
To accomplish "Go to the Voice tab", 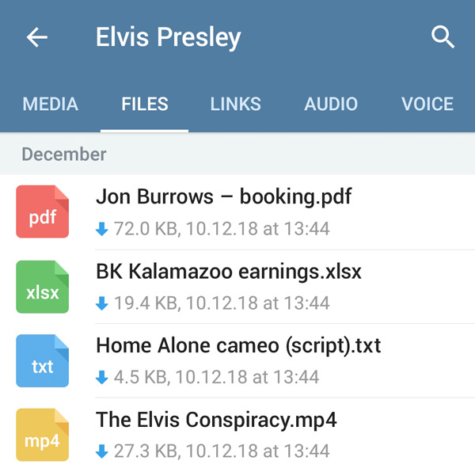I will 427,104.
